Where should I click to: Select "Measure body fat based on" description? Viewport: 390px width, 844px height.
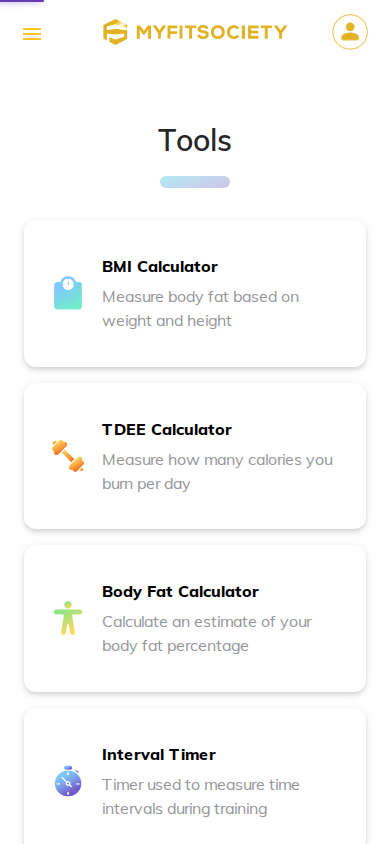click(201, 297)
